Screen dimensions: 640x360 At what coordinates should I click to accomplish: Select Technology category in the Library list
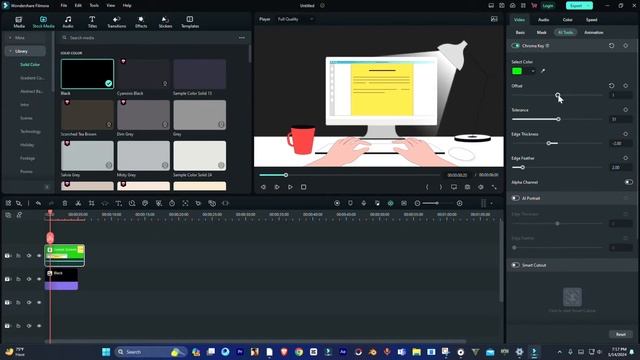click(30, 131)
